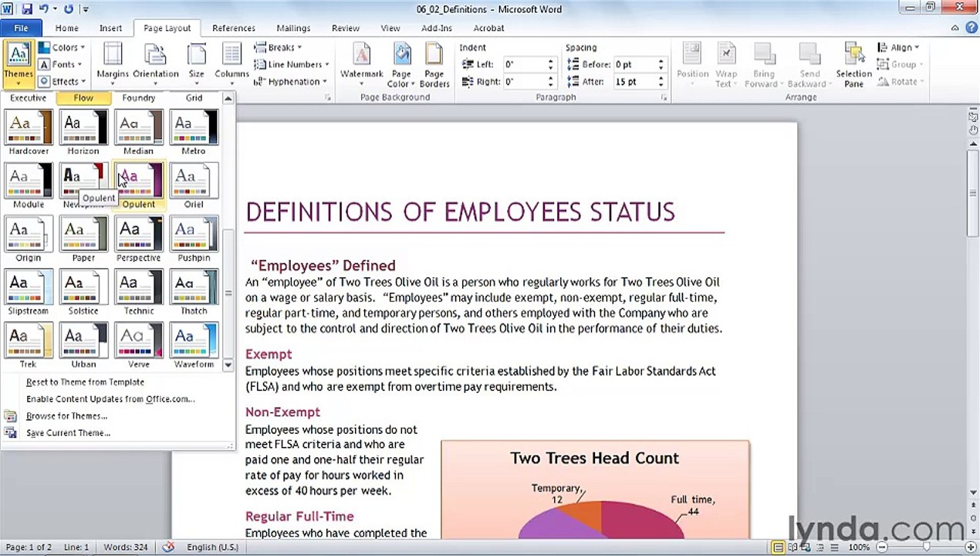
Task: Click the Spacing Before field
Action: 634,65
